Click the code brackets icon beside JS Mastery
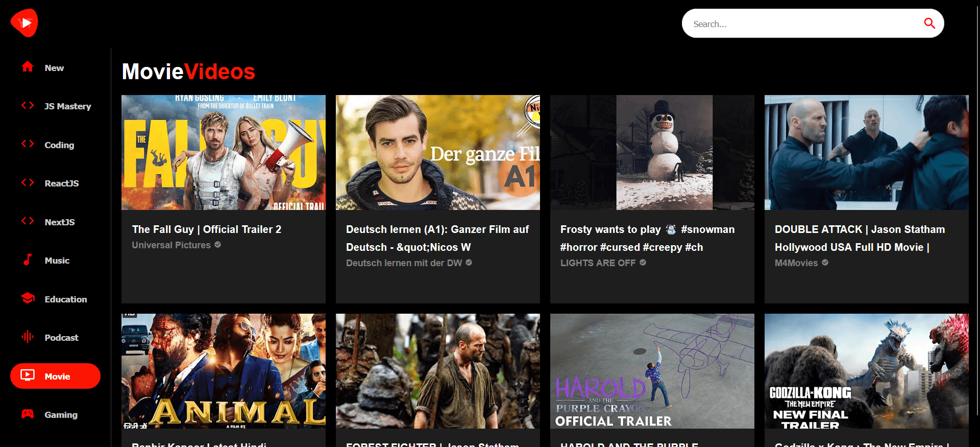Viewport: 980px width, 447px height. [28, 105]
